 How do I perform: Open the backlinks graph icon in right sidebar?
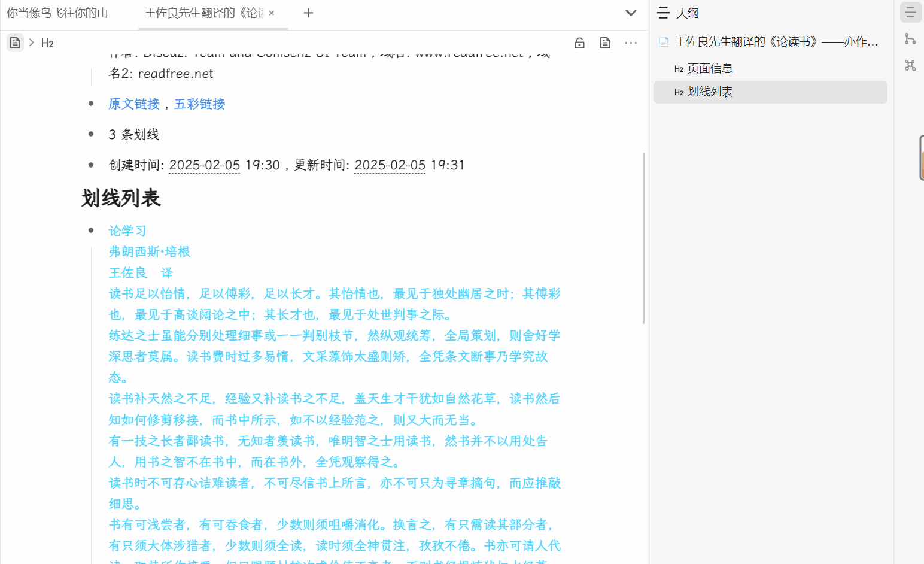[x=910, y=39]
